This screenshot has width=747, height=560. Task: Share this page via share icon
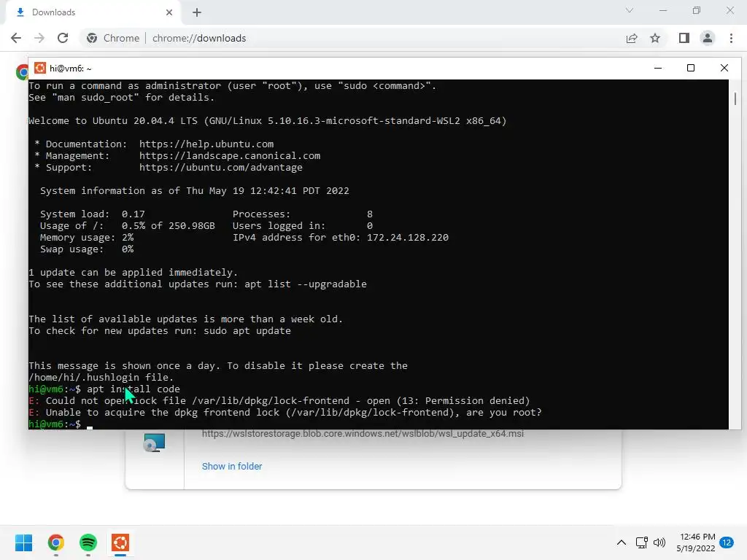click(632, 38)
